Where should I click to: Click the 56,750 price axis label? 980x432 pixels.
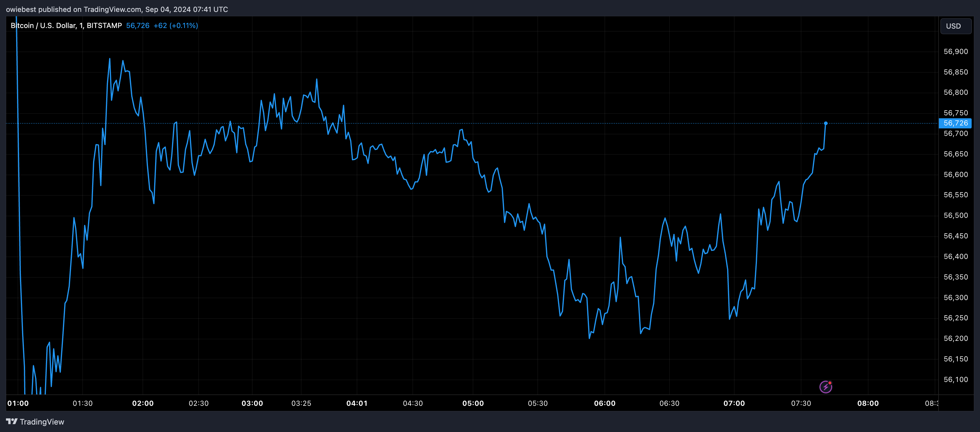pos(956,113)
